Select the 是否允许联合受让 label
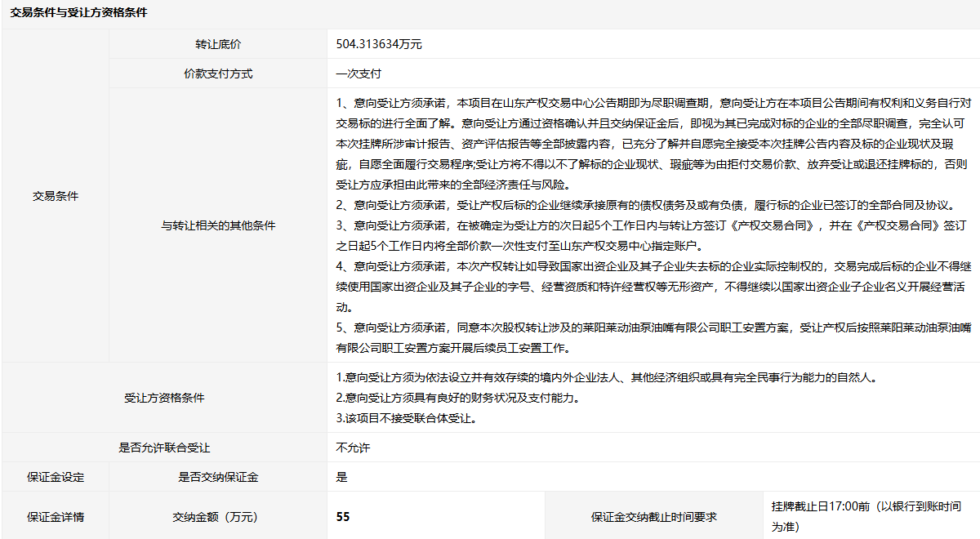Screen dimensions: 980x539 [x=164, y=448]
